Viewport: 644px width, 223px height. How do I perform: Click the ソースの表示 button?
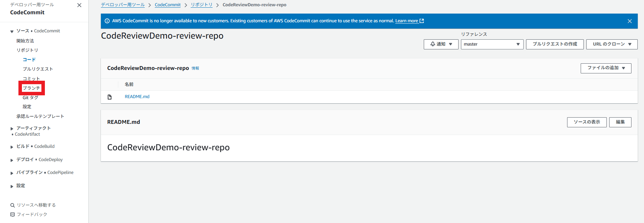coord(587,122)
